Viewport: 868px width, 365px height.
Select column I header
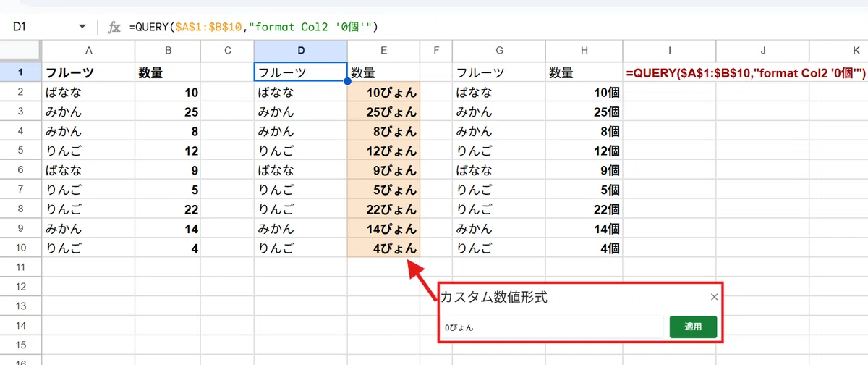point(670,50)
